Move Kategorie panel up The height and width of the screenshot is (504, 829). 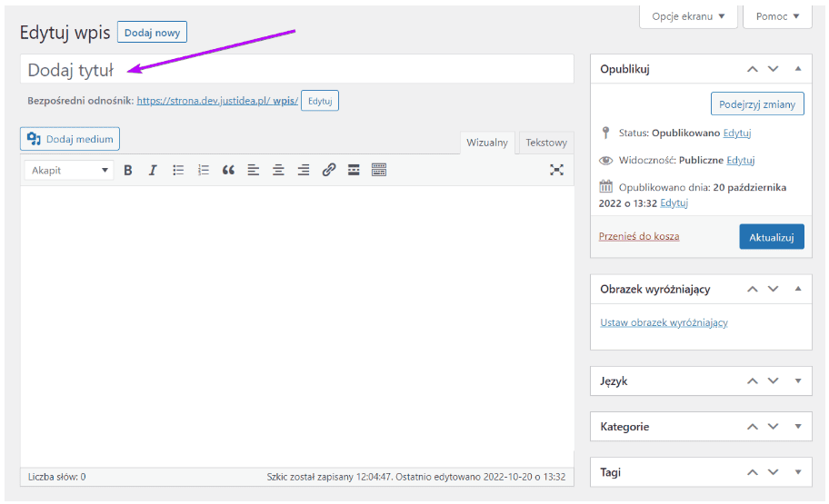coord(753,427)
